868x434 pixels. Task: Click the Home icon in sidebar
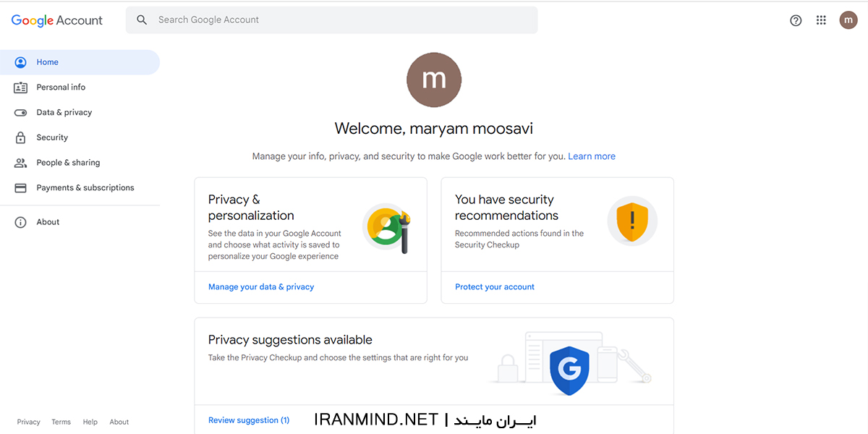click(x=21, y=62)
